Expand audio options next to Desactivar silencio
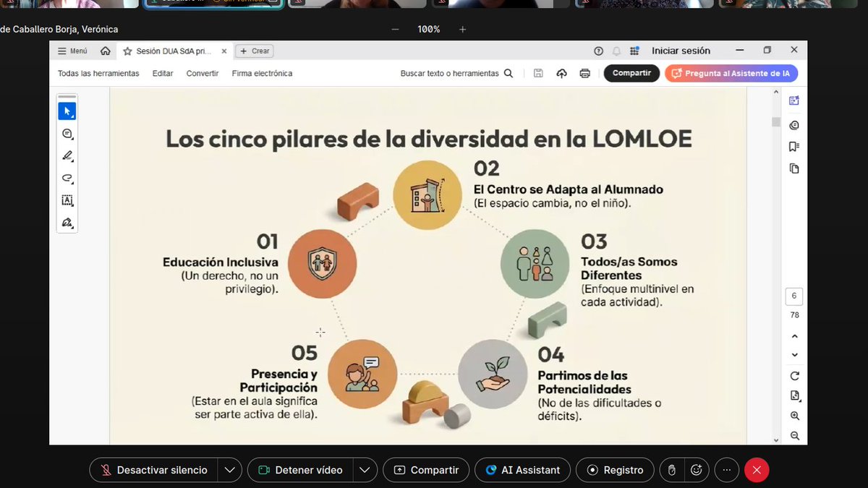868x488 pixels. click(x=229, y=470)
